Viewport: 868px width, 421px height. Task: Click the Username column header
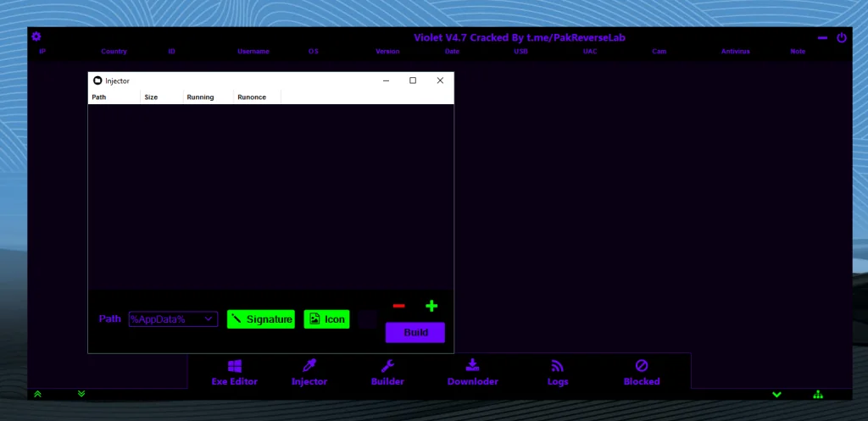pyautogui.click(x=253, y=52)
